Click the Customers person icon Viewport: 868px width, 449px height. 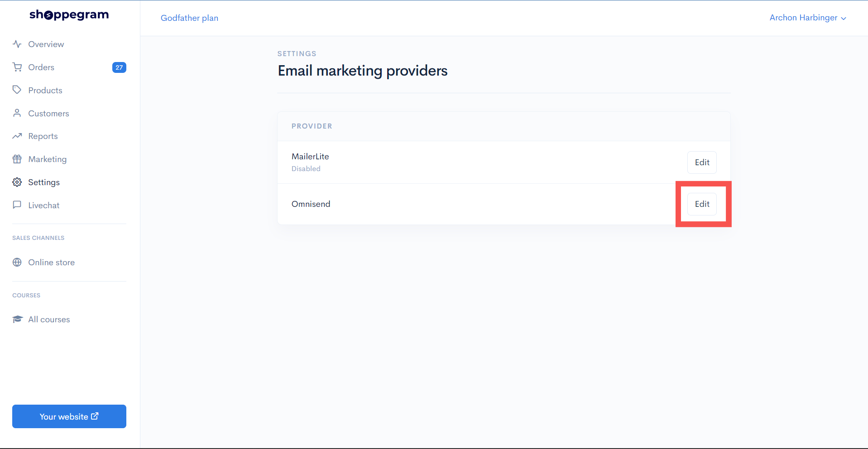pyautogui.click(x=17, y=113)
